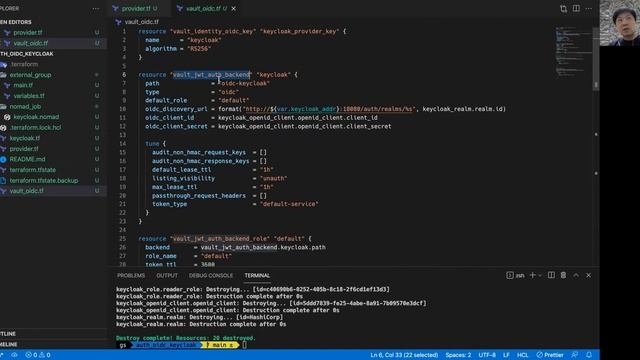The image size is (640, 360).
Task: Click the zsh terminal shell label
Action: tap(516, 276)
